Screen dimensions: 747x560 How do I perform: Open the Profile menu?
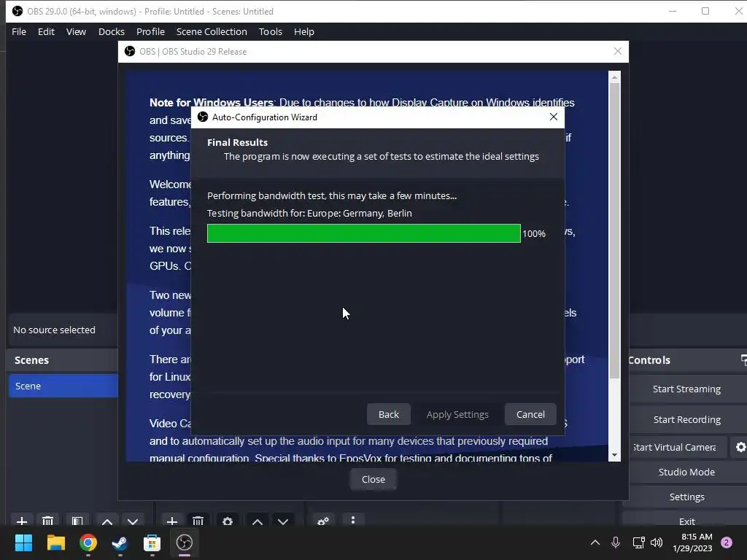tap(150, 31)
